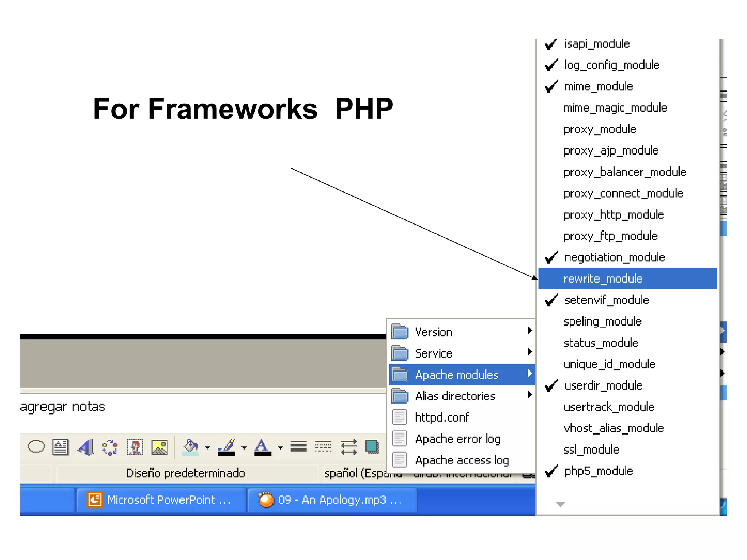The image size is (747, 560).
Task: Enable vhost_alias_module
Action: tap(628, 428)
